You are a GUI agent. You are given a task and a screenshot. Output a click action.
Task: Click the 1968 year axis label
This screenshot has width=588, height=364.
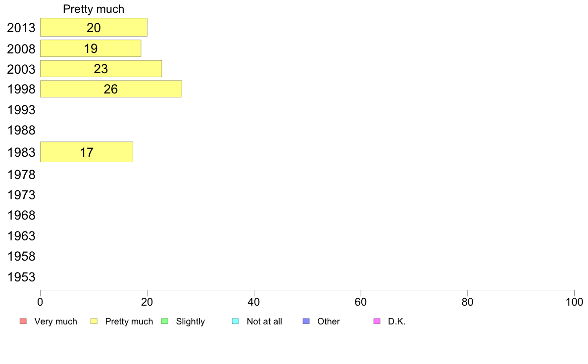tap(21, 216)
